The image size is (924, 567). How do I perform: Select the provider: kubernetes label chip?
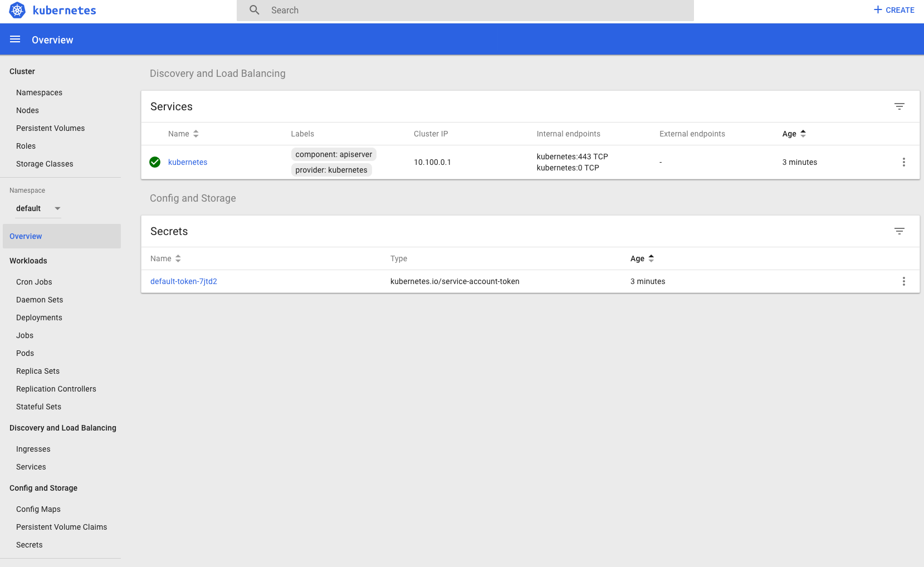[x=331, y=170]
